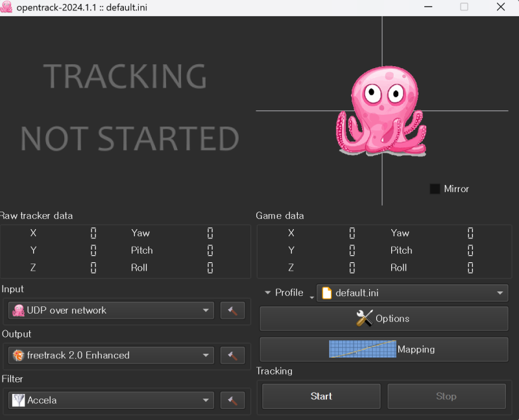Open Input tracker settings with hammer icon
This screenshot has height=420, width=519.
point(232,310)
